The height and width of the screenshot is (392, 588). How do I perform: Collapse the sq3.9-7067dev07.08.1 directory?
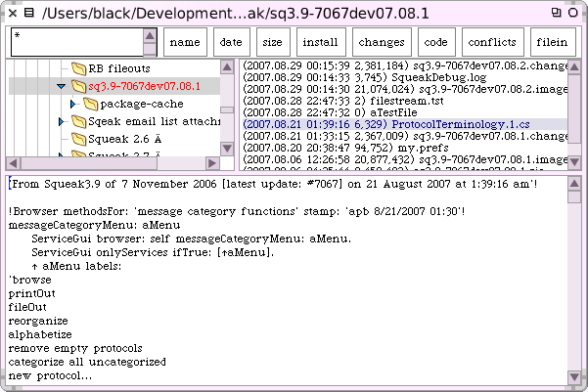(x=62, y=86)
